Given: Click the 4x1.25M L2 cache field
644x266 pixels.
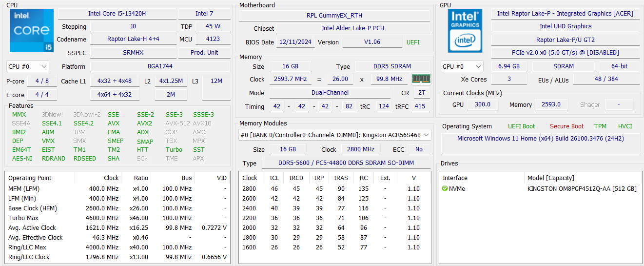Looking at the screenshot, I should [x=171, y=81].
